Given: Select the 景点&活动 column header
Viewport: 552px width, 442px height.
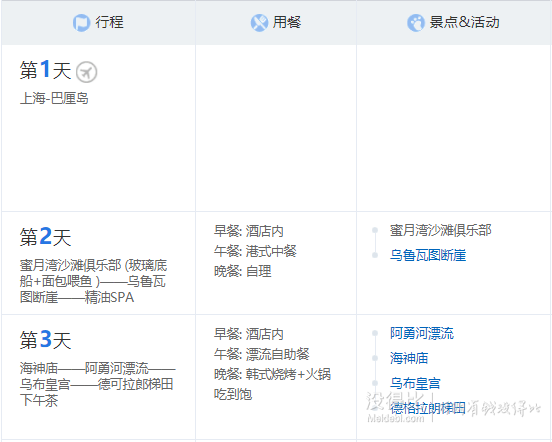Looking at the screenshot, I should (454, 23).
